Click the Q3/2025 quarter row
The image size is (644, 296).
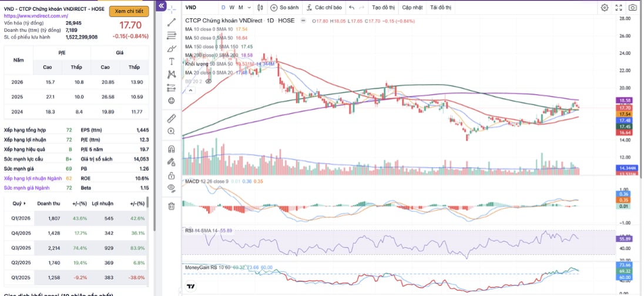[x=76, y=248]
